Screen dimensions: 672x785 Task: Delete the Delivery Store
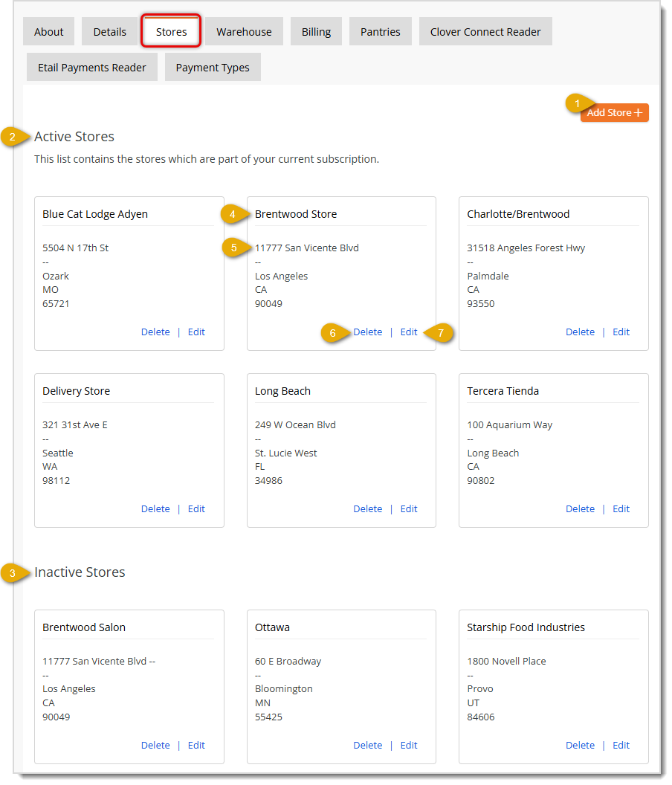point(155,508)
